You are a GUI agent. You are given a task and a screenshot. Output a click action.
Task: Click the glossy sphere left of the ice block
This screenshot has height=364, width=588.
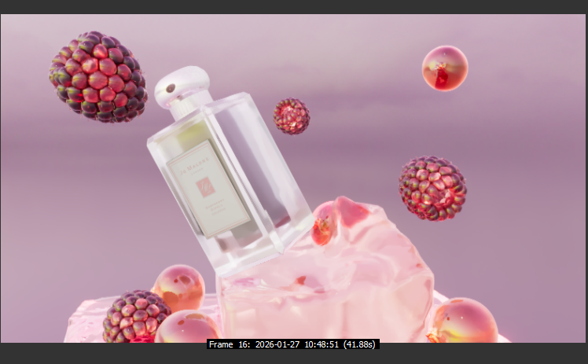178,287
